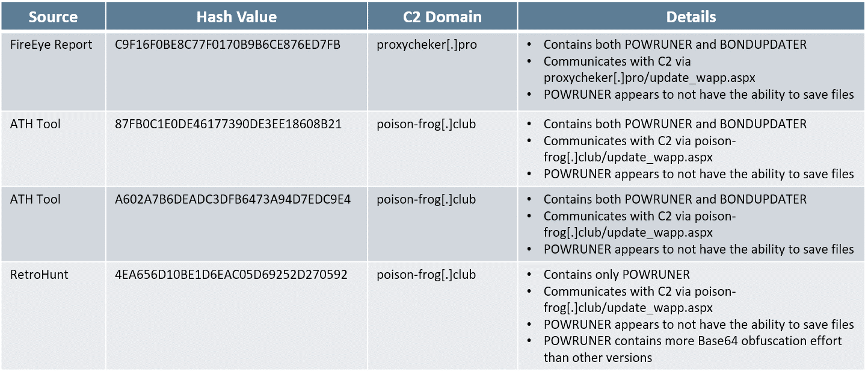The height and width of the screenshot is (374, 868).
Task: Click poison-frog[.]club domain in A602A7B6 row
Action: point(426,199)
